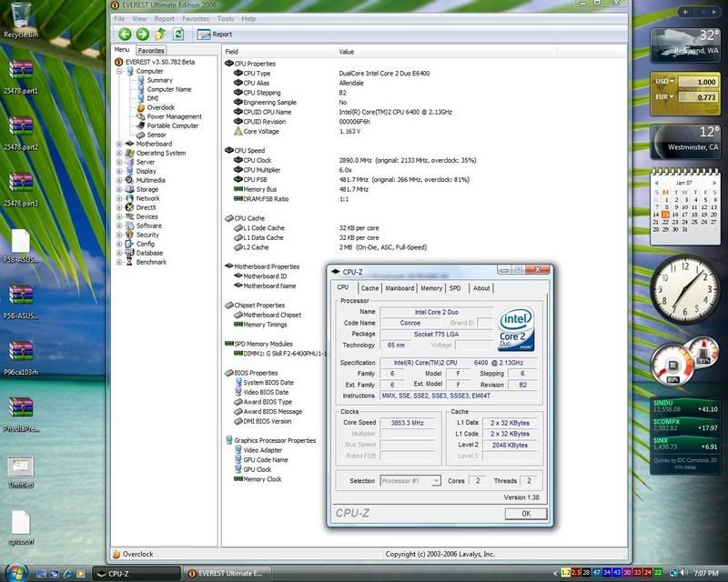This screenshot has height=582, width=728.
Task: Select Sensor in the Computer tree
Action: 157,135
